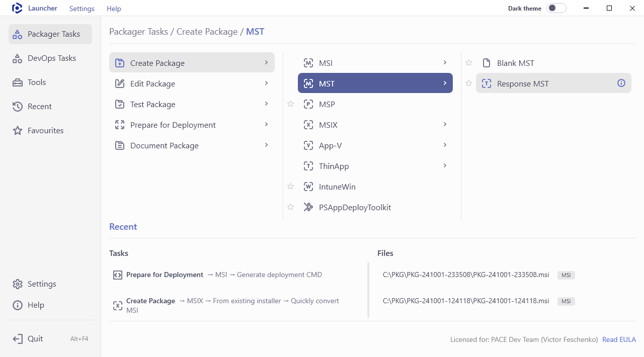Click the Settings gear icon in sidebar

[18, 284]
